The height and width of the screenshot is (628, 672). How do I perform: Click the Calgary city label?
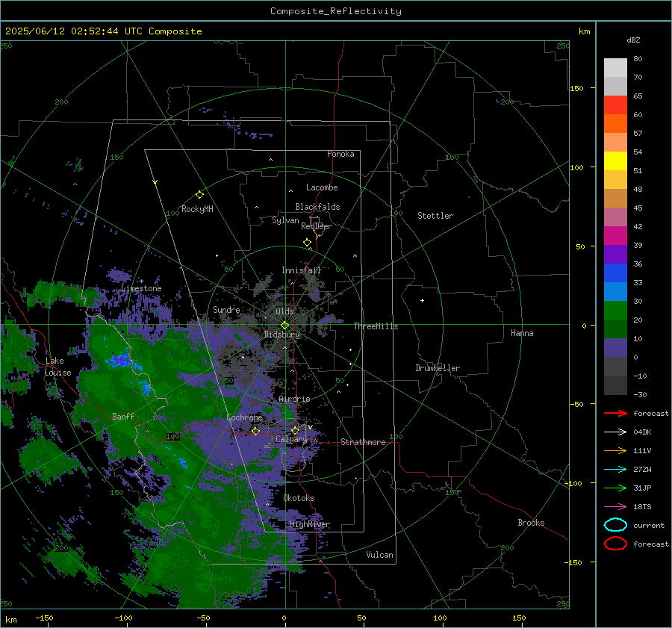coord(291,439)
